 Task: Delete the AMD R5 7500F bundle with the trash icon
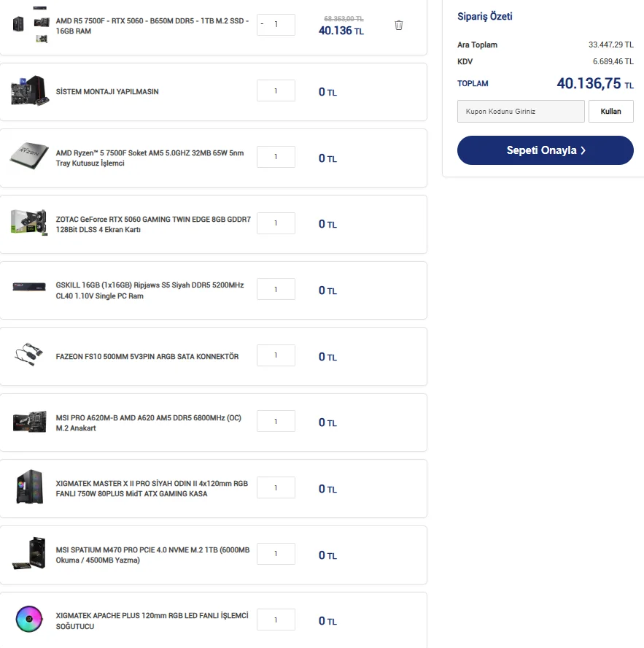point(398,25)
